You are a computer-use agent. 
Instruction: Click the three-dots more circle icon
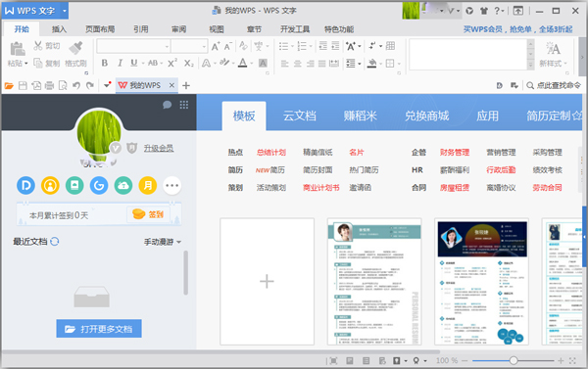click(172, 185)
